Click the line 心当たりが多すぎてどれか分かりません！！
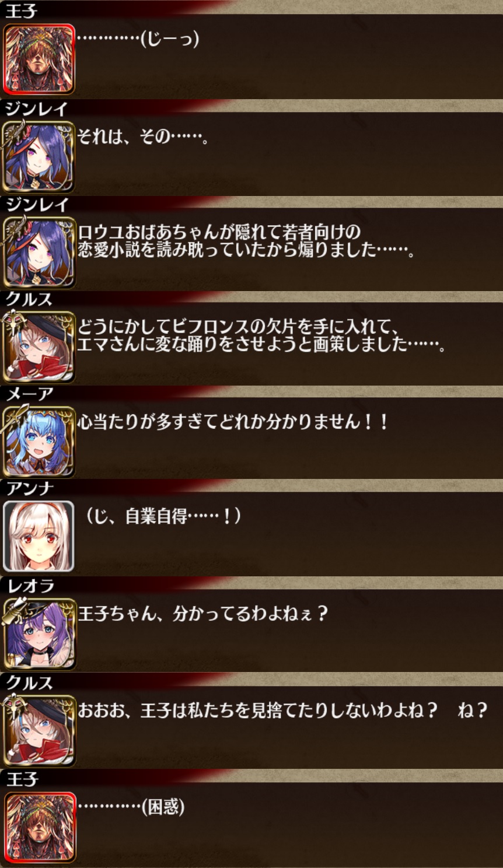 coord(233,422)
